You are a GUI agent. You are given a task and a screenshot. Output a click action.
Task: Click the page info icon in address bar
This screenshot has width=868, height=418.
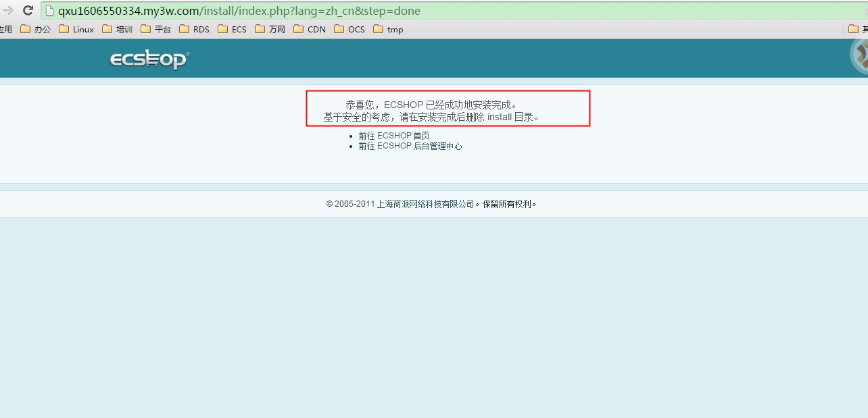pos(49,11)
